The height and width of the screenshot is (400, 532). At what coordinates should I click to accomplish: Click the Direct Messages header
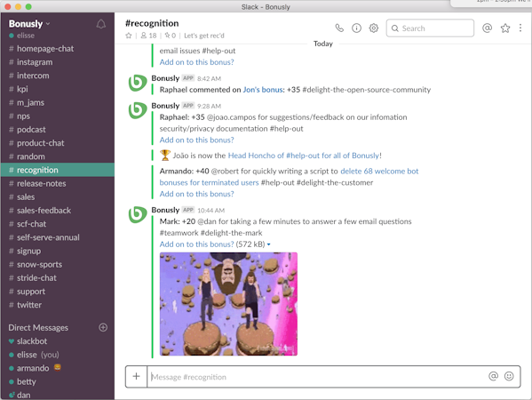(x=38, y=328)
